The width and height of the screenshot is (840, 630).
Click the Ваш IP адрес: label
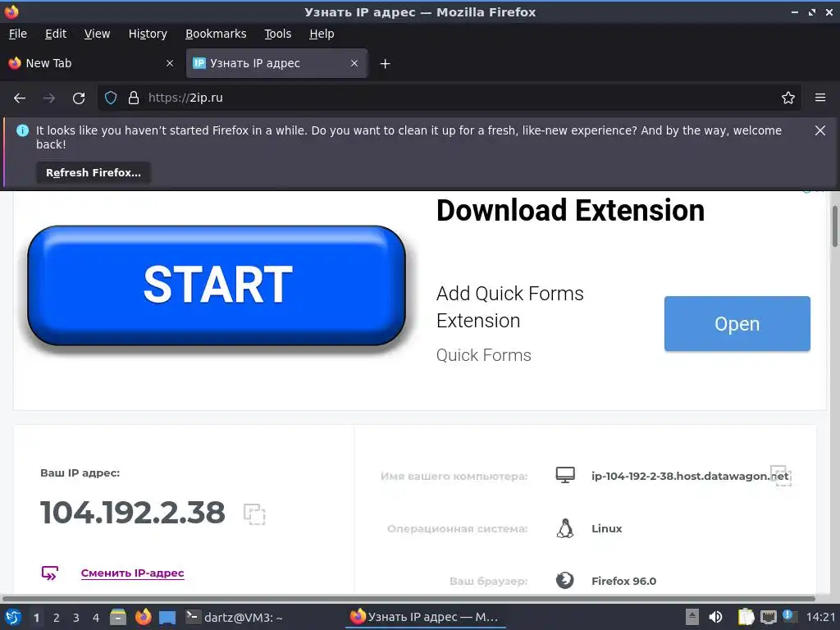pyautogui.click(x=80, y=473)
